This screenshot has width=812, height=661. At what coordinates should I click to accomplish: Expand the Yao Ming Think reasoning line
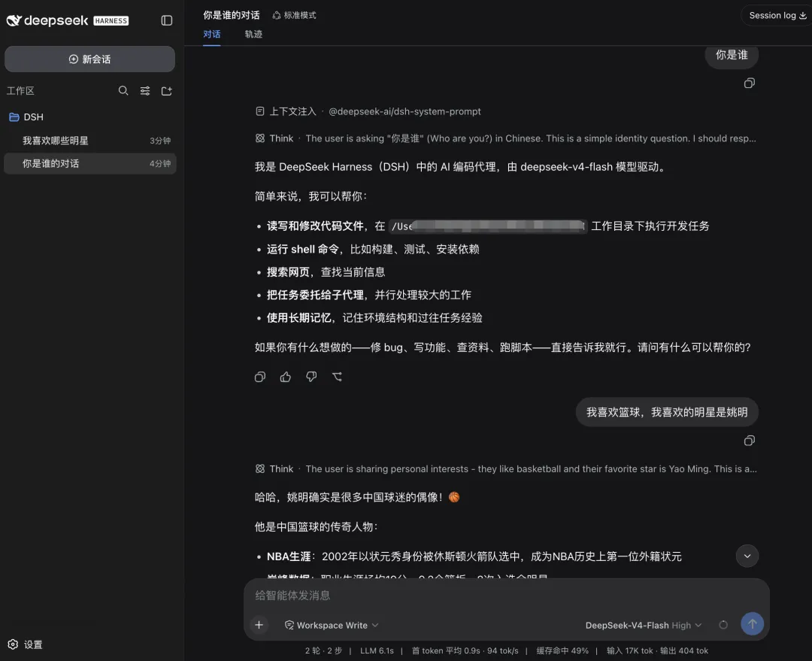pos(505,468)
